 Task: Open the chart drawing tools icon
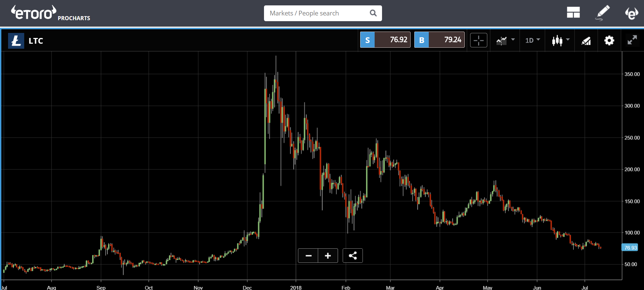click(586, 41)
